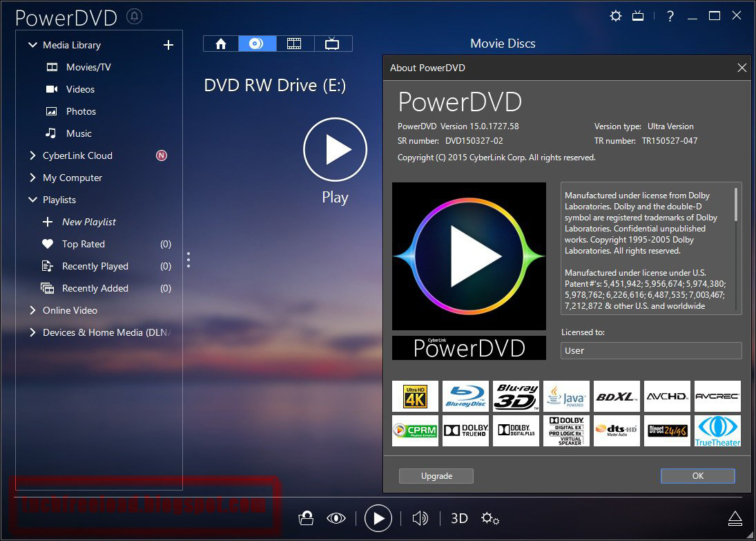Switch to the film strip video tab
Screen dimensions: 756x541
click(295, 44)
